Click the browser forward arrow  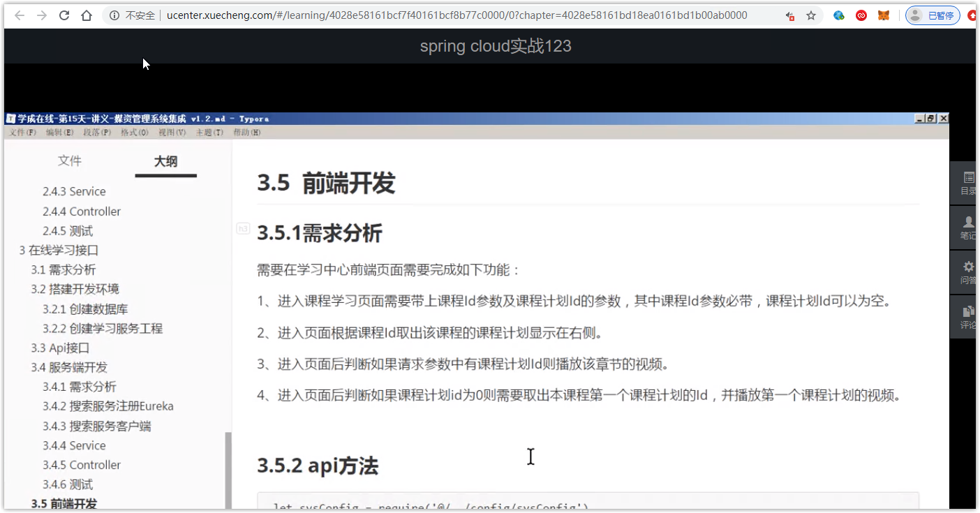pyautogui.click(x=42, y=15)
